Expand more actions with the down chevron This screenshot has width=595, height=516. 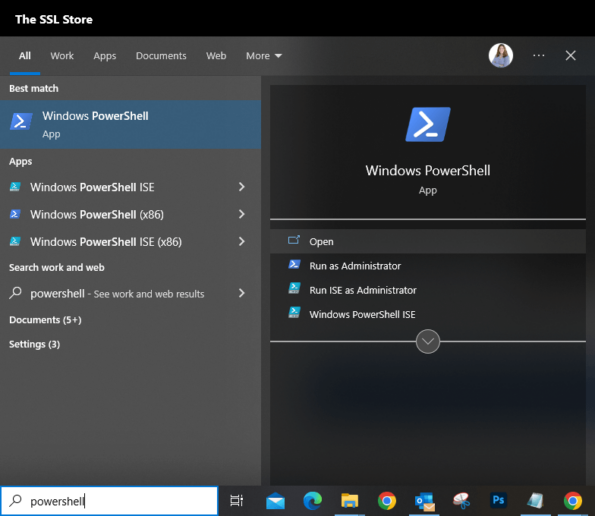tap(428, 341)
